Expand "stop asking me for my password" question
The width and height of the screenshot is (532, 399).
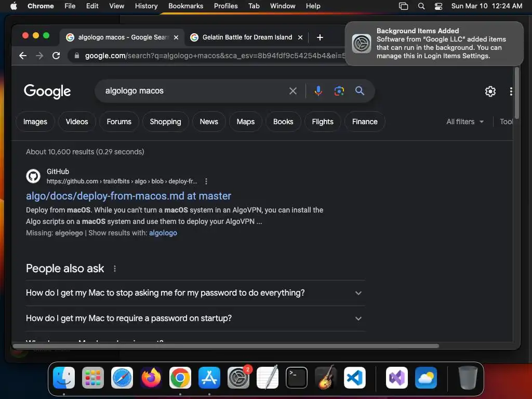coord(194,293)
